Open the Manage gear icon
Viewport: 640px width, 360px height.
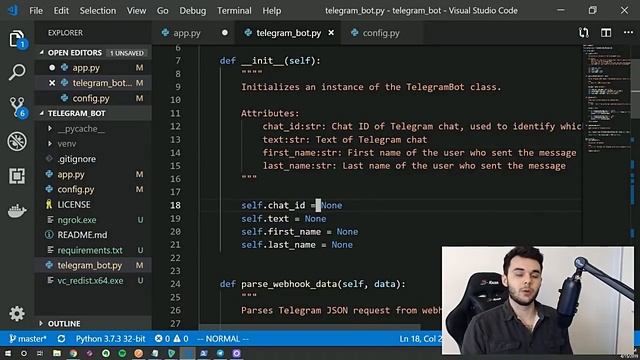[x=17, y=313]
